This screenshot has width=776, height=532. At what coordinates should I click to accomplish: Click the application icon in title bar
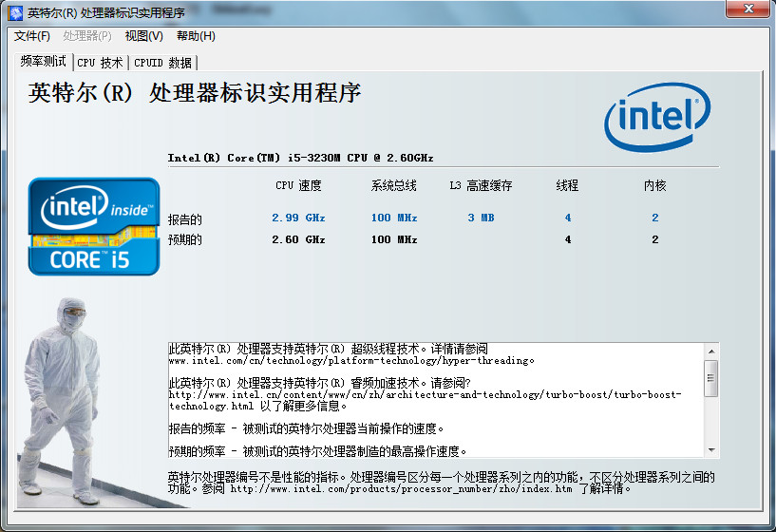click(15, 12)
